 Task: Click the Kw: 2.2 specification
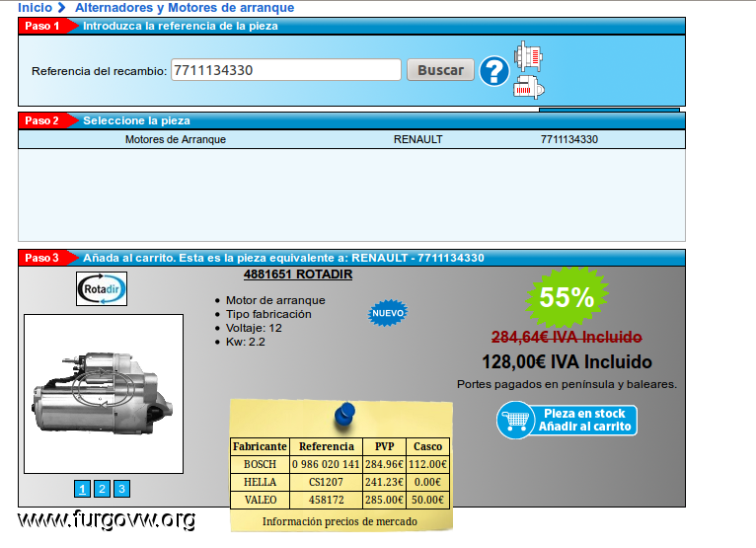click(x=246, y=342)
